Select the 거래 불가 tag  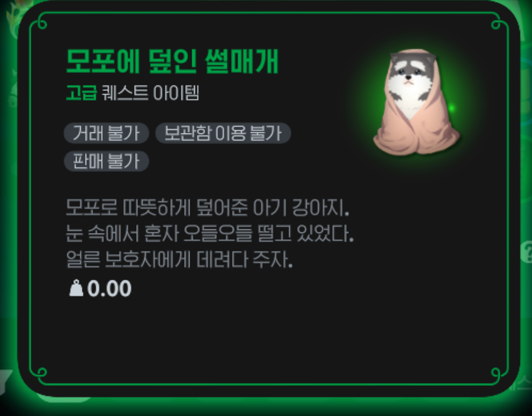[107, 133]
